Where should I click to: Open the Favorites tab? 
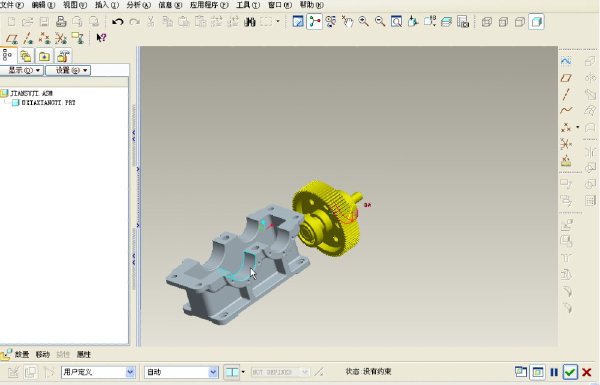point(44,57)
